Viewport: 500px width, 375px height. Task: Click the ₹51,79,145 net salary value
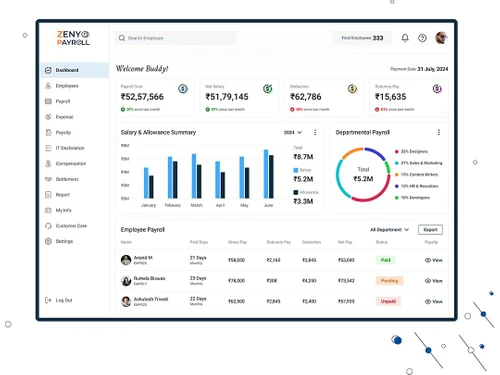tap(227, 97)
